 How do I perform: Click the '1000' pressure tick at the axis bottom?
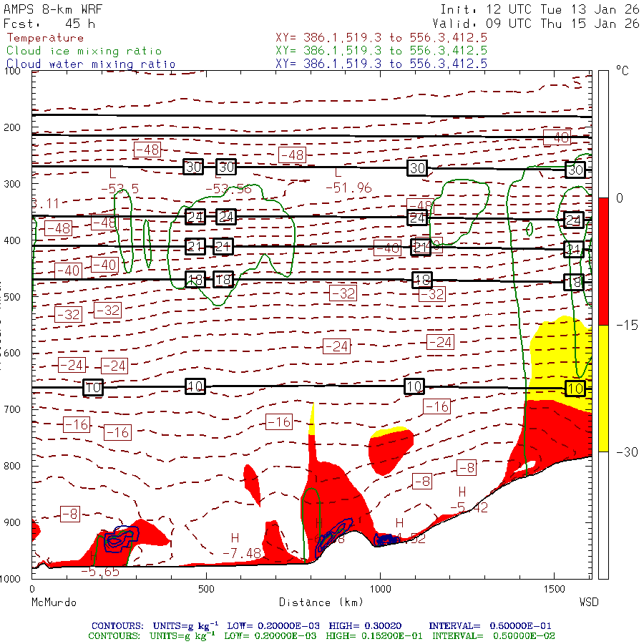coord(10,579)
